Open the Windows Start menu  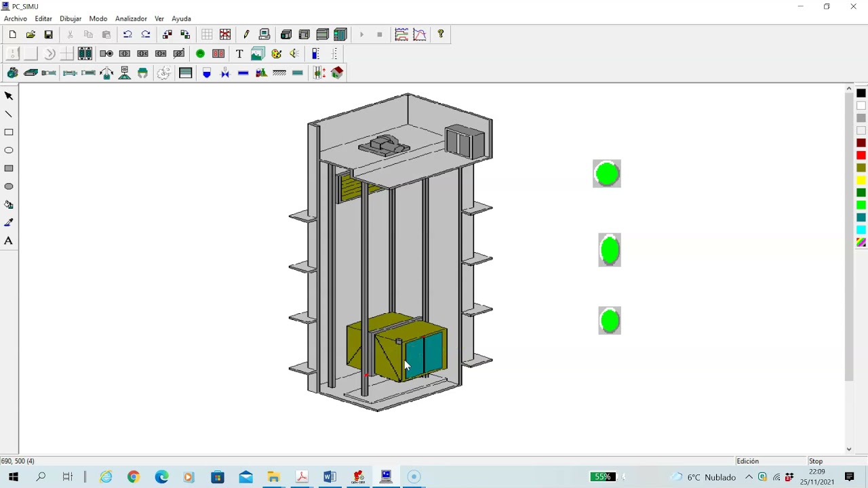tap(14, 477)
